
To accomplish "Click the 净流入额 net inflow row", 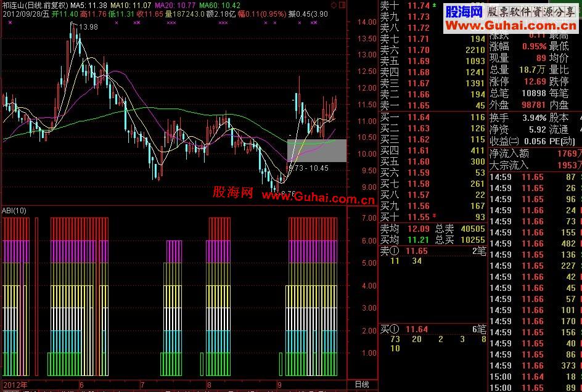I will [535, 153].
